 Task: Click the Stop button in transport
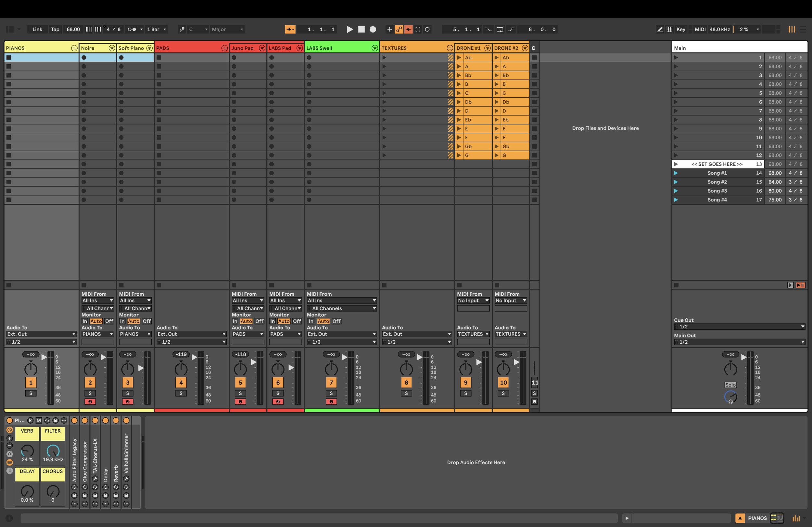[x=361, y=29]
